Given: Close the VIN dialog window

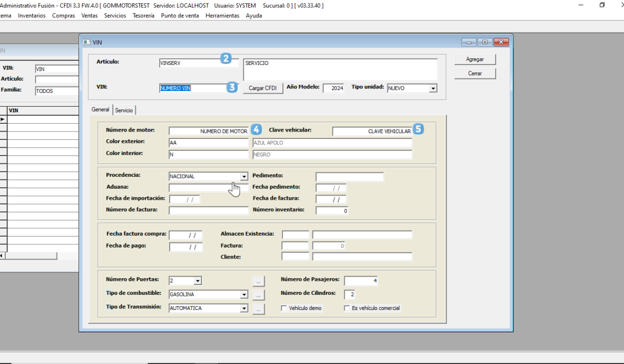Looking at the screenshot, I should click(501, 42).
